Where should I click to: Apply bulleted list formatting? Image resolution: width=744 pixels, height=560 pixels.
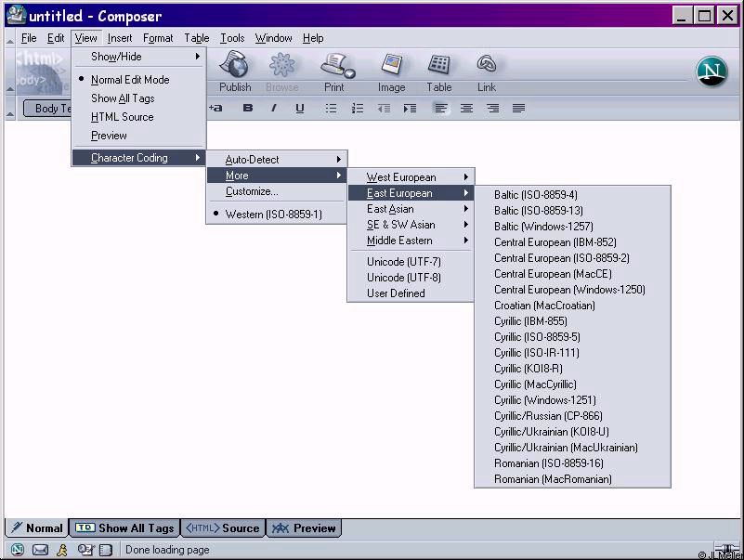(x=331, y=109)
